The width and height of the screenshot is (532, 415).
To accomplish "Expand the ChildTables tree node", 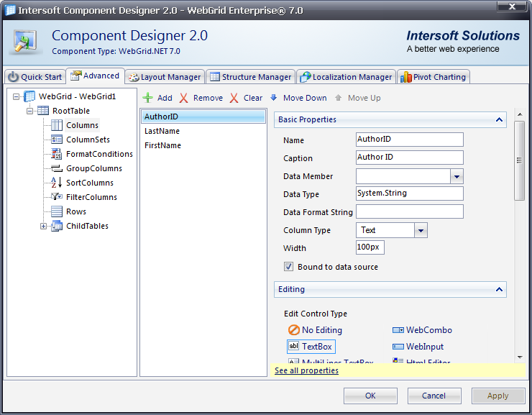I will (43, 226).
